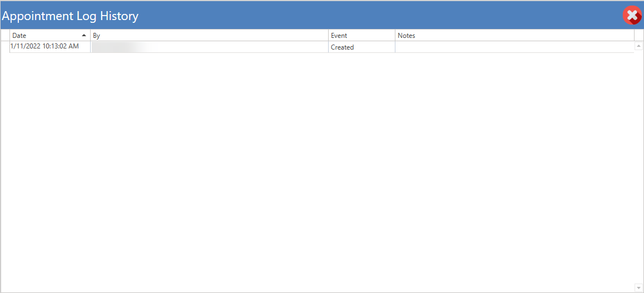Click the Event column header
The width and height of the screenshot is (644, 293).
point(361,36)
